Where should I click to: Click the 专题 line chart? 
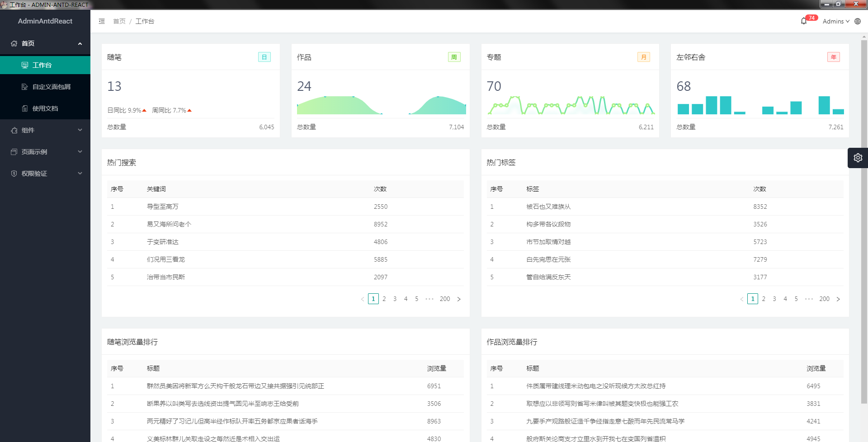[x=571, y=105]
